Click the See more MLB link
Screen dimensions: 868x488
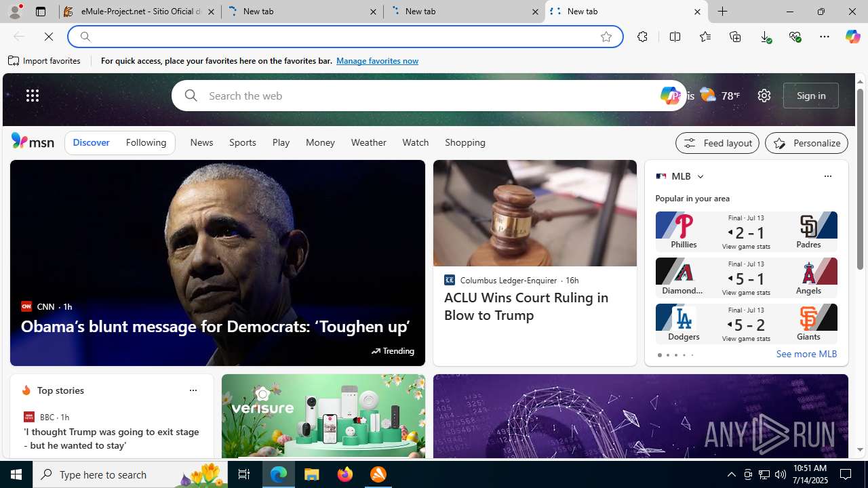806,354
